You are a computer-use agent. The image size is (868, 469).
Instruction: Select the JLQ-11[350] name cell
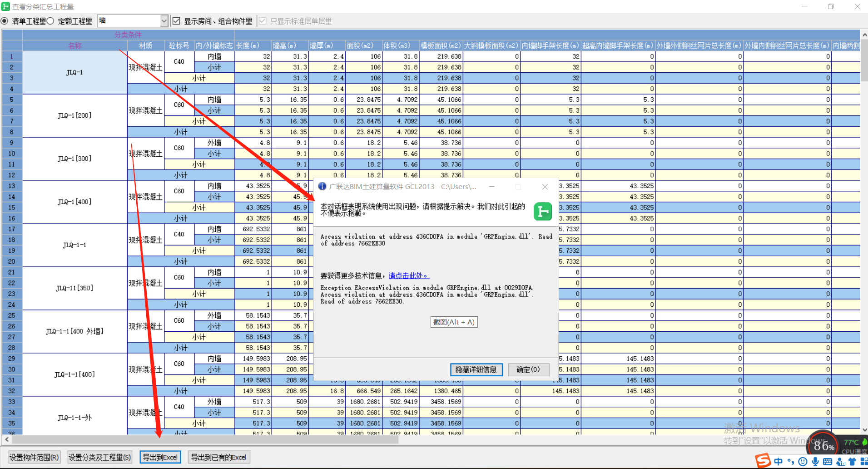[x=74, y=288]
